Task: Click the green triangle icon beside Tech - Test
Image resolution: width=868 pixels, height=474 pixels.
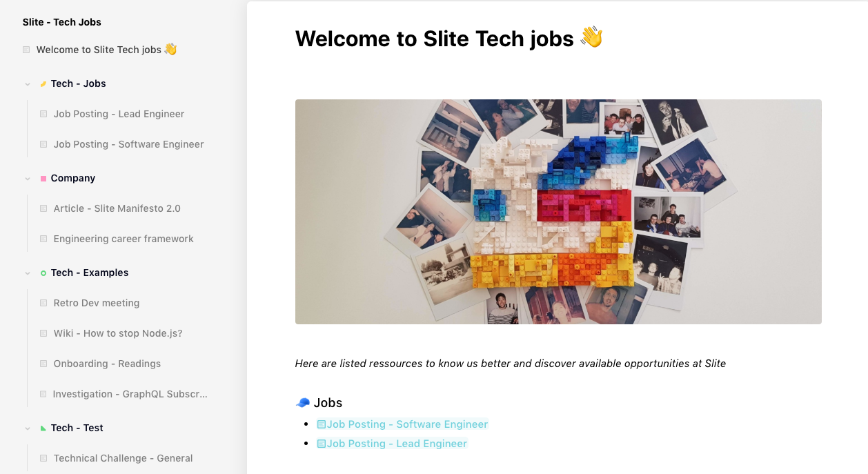Action: (43, 428)
